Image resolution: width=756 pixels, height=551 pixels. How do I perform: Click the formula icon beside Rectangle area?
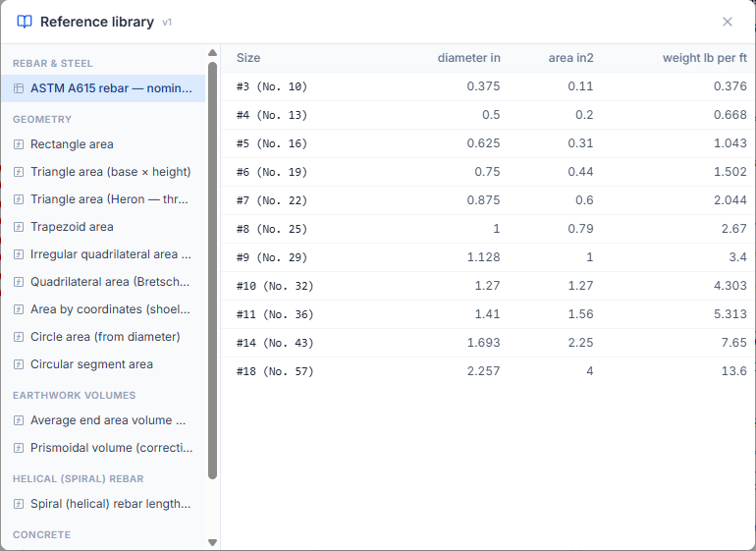click(19, 144)
